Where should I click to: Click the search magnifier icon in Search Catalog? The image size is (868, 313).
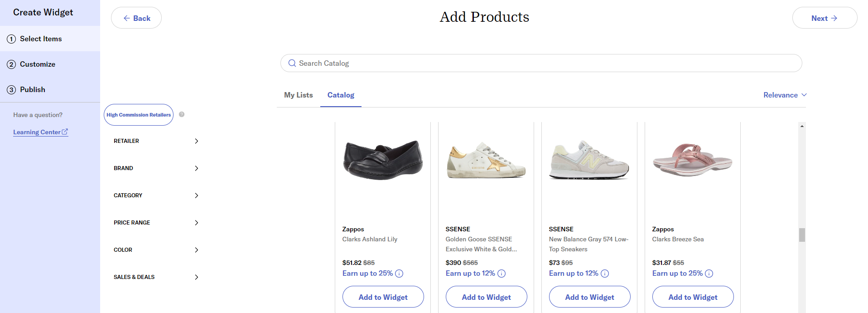point(292,63)
